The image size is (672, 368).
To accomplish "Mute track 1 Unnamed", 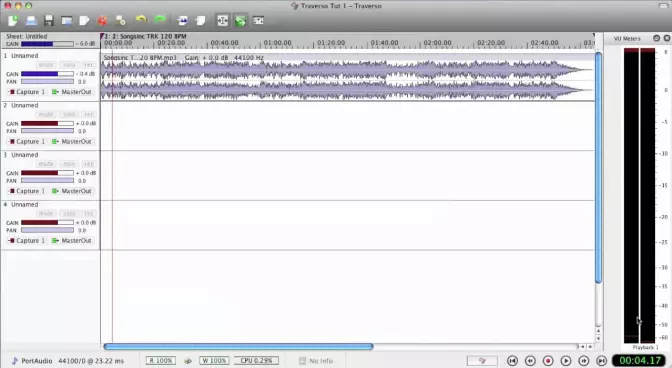I will pos(45,65).
